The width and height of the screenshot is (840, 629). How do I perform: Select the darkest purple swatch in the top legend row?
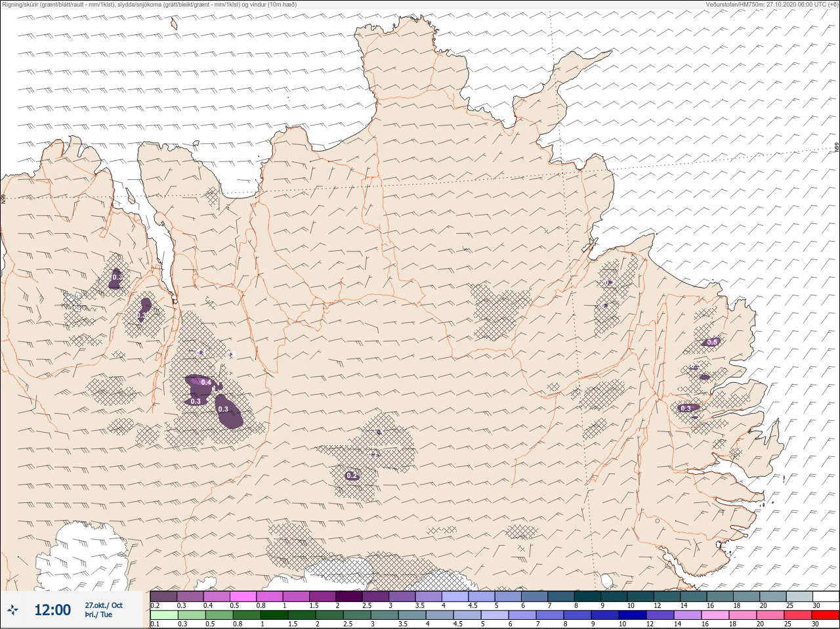(349, 596)
